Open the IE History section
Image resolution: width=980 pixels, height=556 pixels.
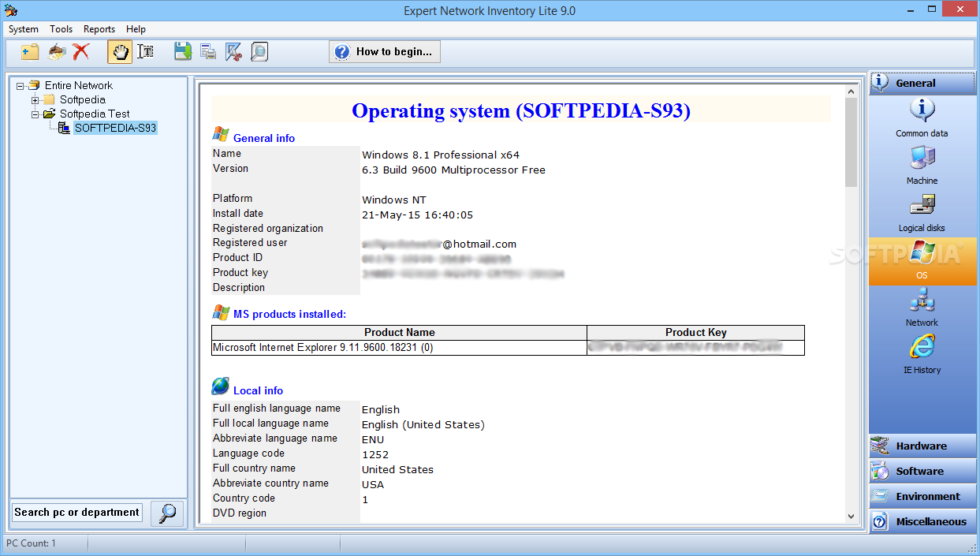tap(922, 355)
